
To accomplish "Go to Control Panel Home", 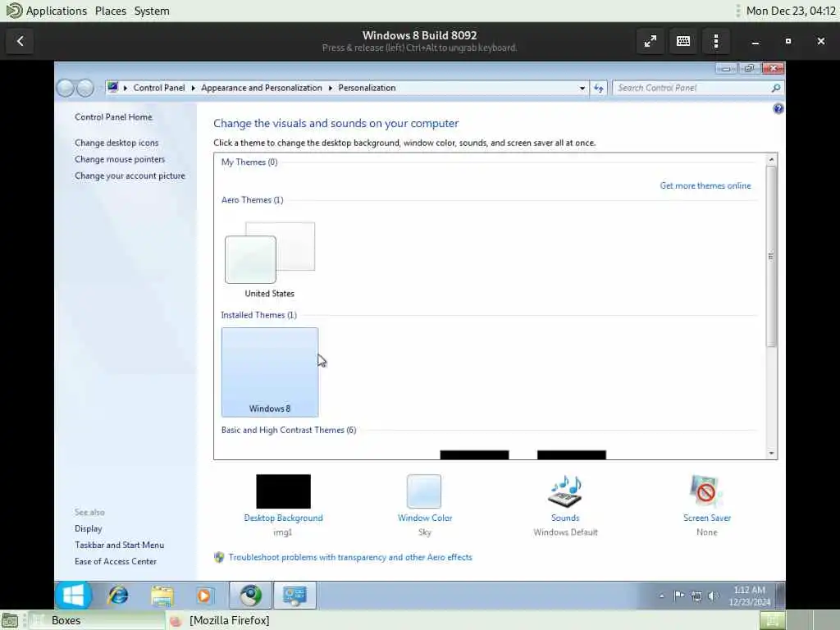I will click(x=113, y=116).
